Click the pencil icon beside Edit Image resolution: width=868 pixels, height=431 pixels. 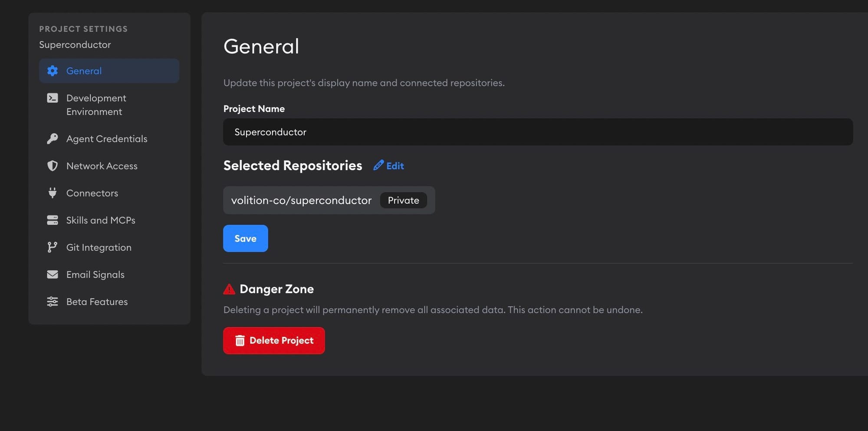378,165
